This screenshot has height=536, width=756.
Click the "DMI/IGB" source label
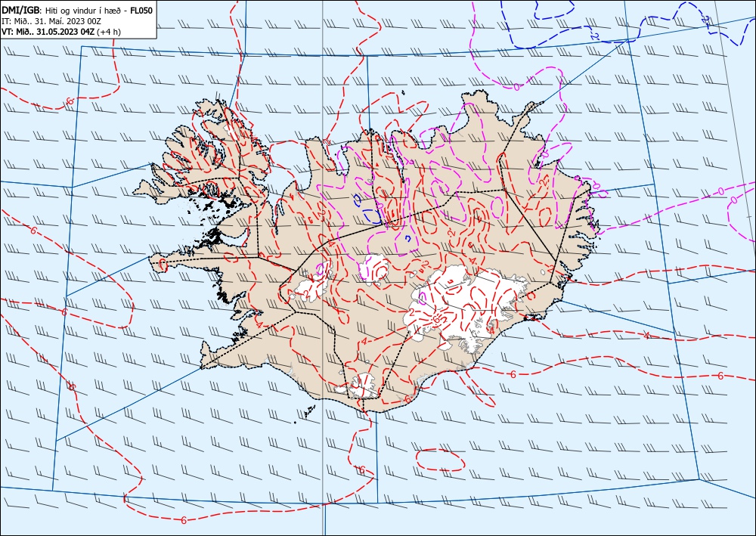point(22,11)
